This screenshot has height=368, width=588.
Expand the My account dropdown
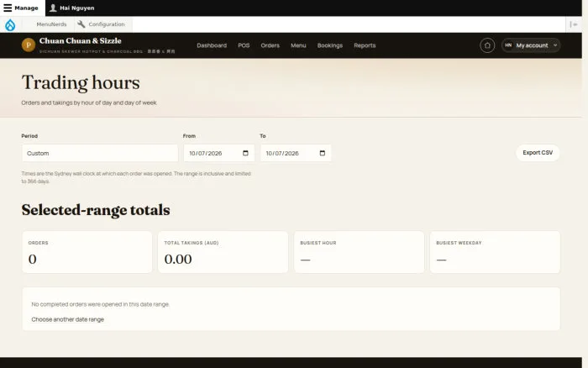(x=531, y=45)
